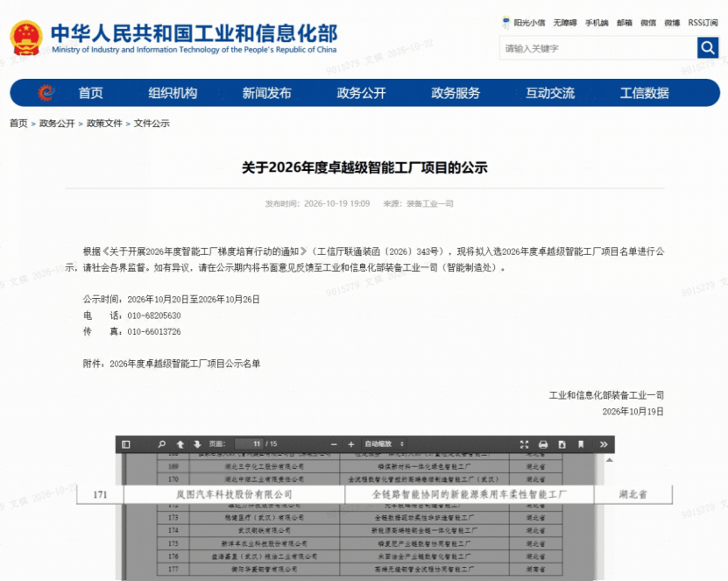The width and height of the screenshot is (728, 581).
Task: Open the 互动交流 navigation menu
Action: pos(550,93)
